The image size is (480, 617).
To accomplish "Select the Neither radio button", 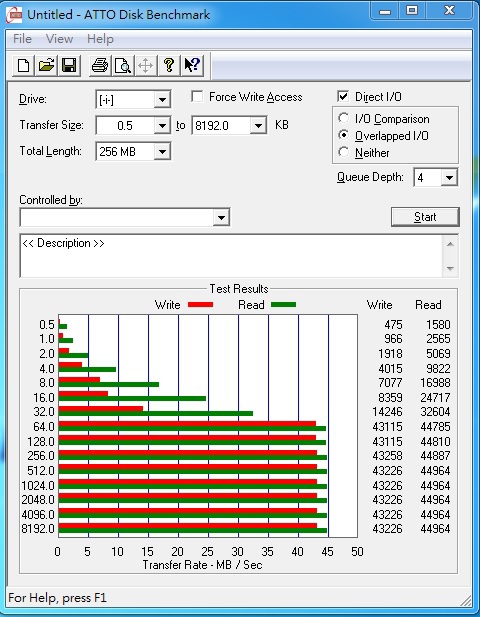I will (343, 152).
